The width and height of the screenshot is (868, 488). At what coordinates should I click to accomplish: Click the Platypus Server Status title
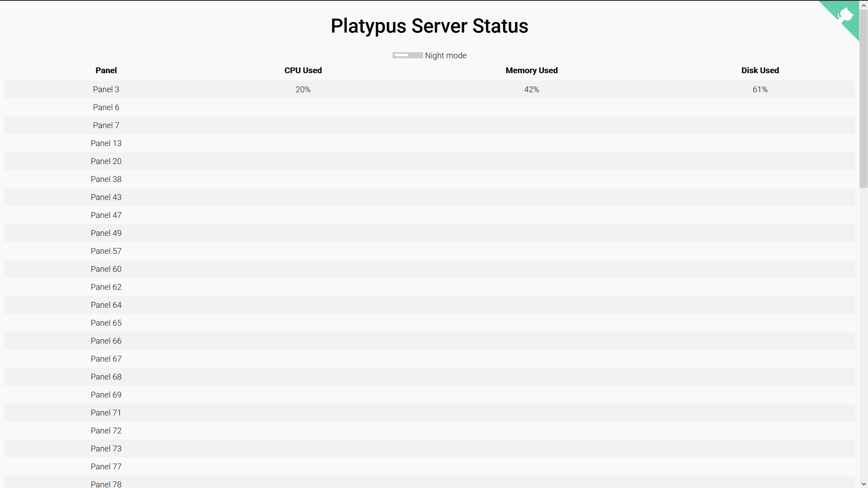click(x=429, y=26)
